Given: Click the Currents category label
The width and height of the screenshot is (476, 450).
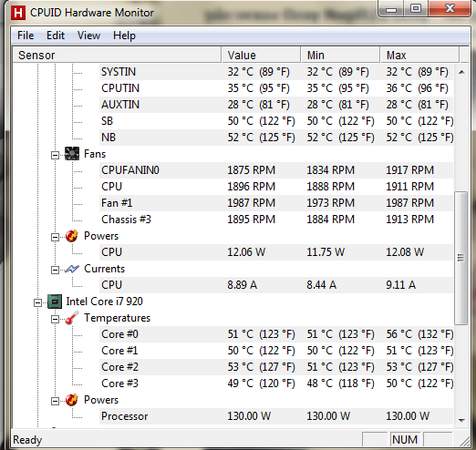Looking at the screenshot, I should coord(104,269).
